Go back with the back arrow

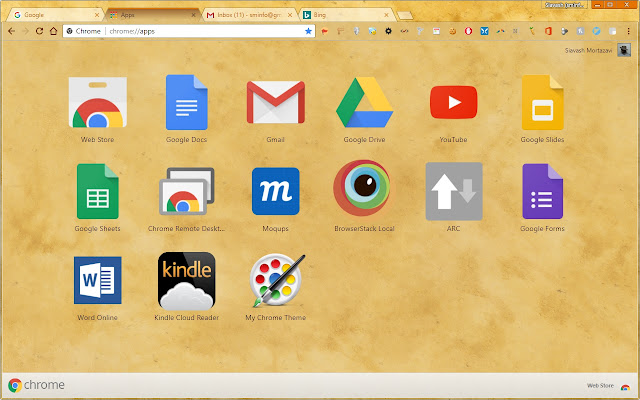pos(11,31)
